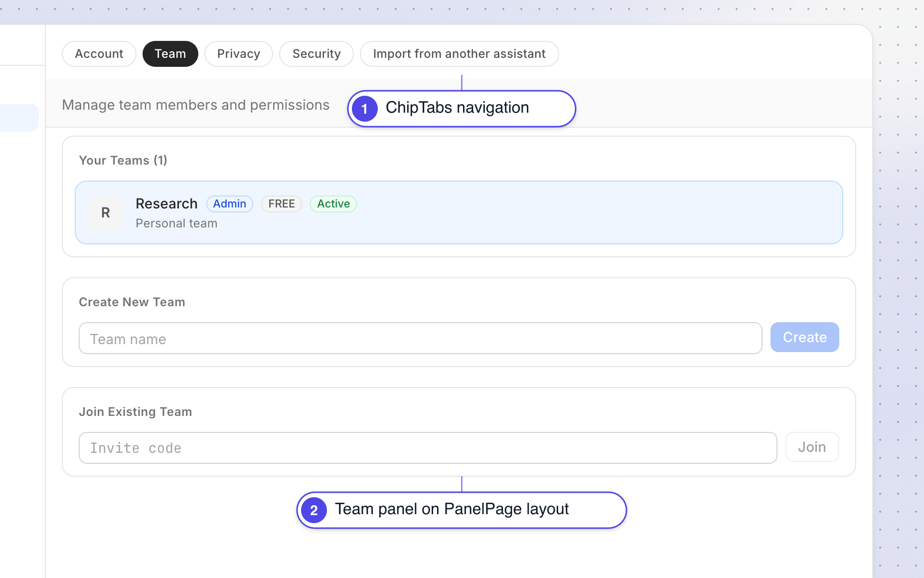The height and width of the screenshot is (578, 924).
Task: Click the FREE plan badge
Action: (x=282, y=204)
